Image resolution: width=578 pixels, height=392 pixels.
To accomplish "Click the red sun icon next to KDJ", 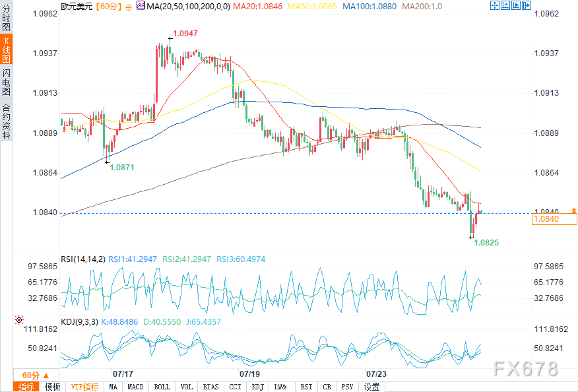I will pyautogui.click(x=19, y=320).
